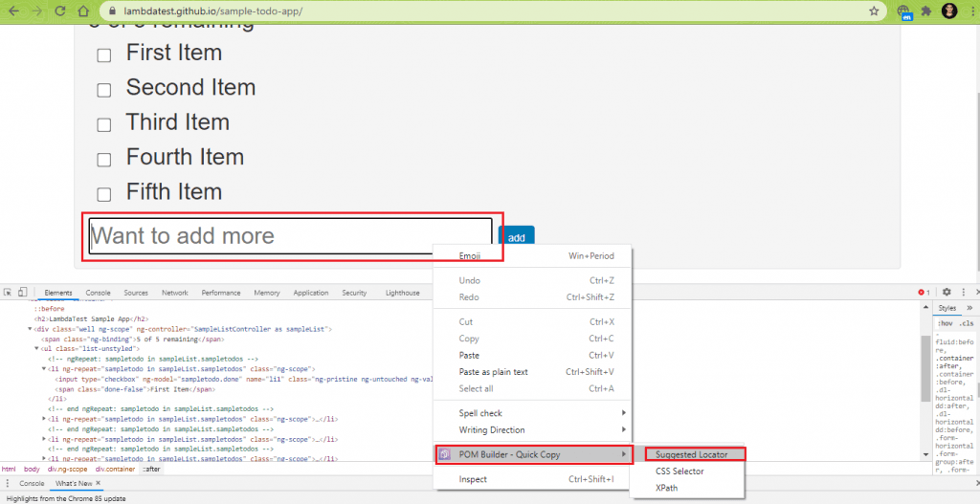Reload the page using the refresh icon
The width and height of the screenshot is (980, 504).
(59, 11)
